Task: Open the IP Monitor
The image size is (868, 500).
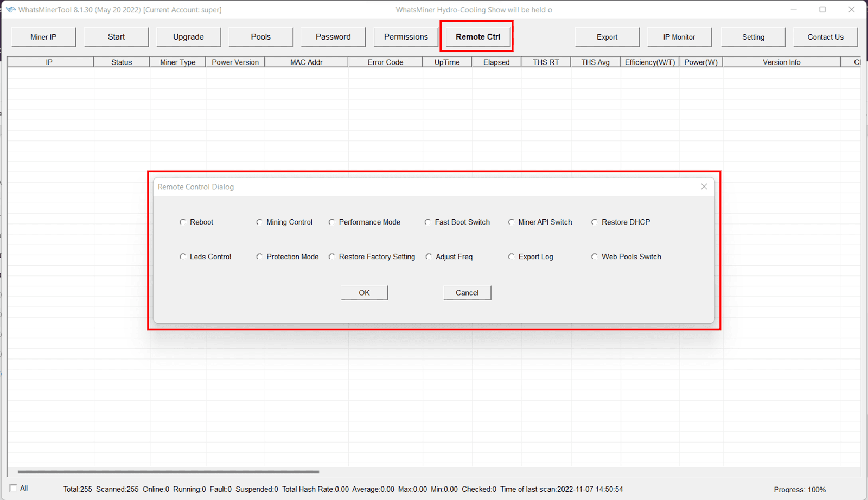Action: [x=679, y=37]
